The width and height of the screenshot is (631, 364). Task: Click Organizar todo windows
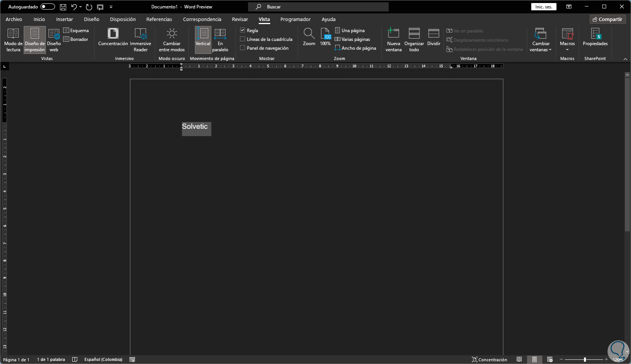pyautogui.click(x=414, y=40)
